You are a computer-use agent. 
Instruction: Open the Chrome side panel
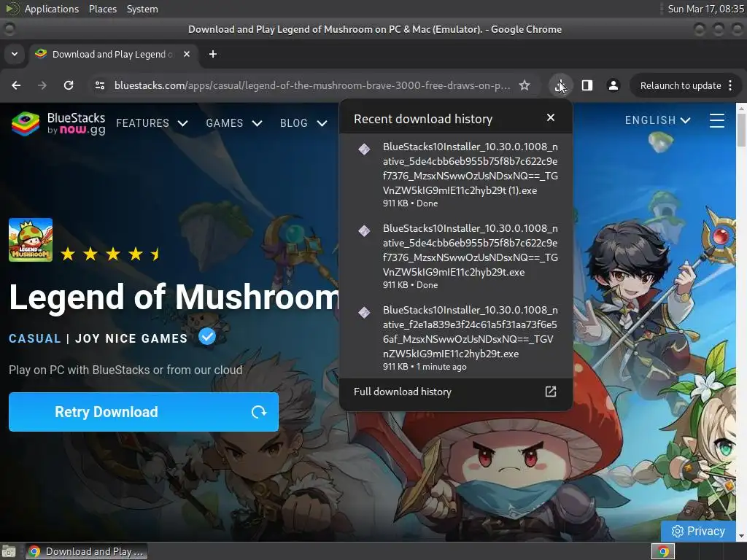click(587, 85)
